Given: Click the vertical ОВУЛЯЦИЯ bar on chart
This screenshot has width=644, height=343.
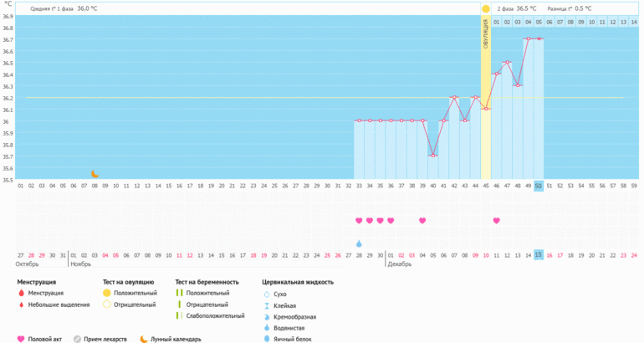Looking at the screenshot, I should point(486,100).
